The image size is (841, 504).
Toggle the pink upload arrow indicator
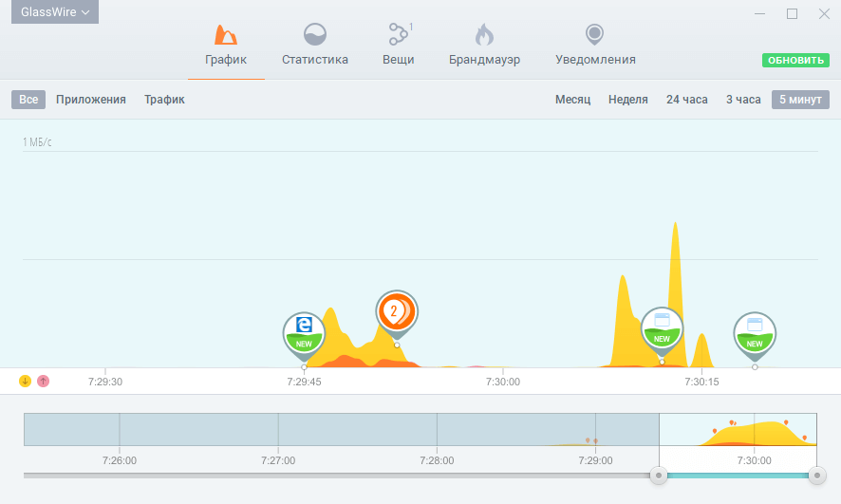pos(43,382)
